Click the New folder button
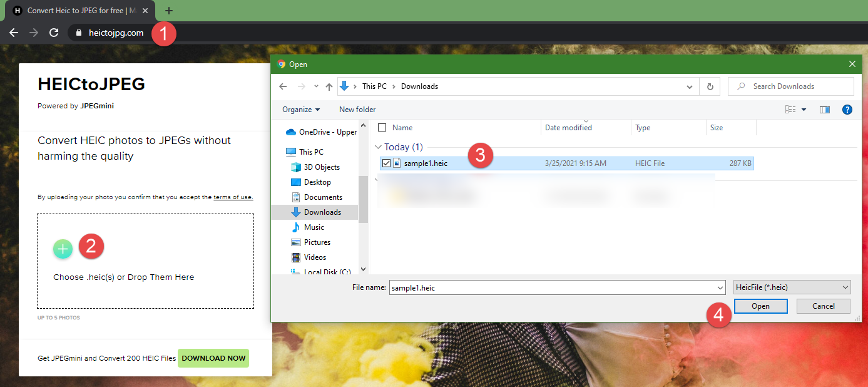 (357, 110)
